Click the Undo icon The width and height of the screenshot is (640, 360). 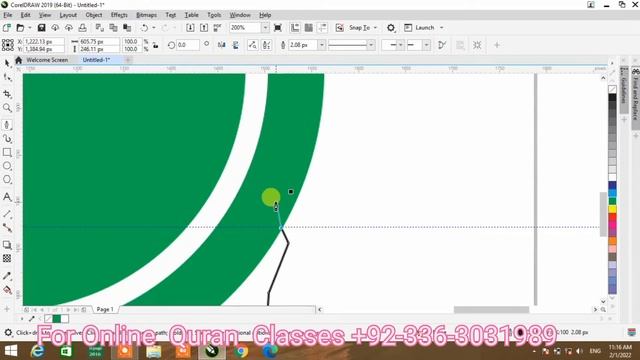tap(144, 28)
